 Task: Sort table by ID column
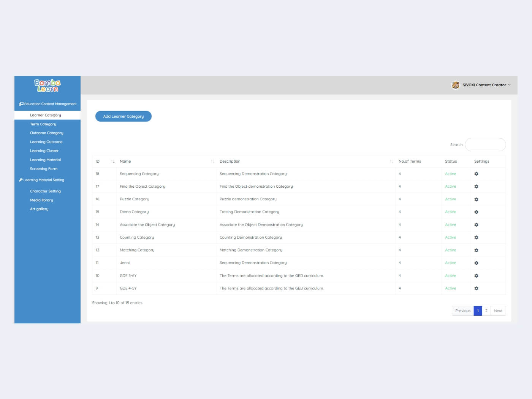113,161
